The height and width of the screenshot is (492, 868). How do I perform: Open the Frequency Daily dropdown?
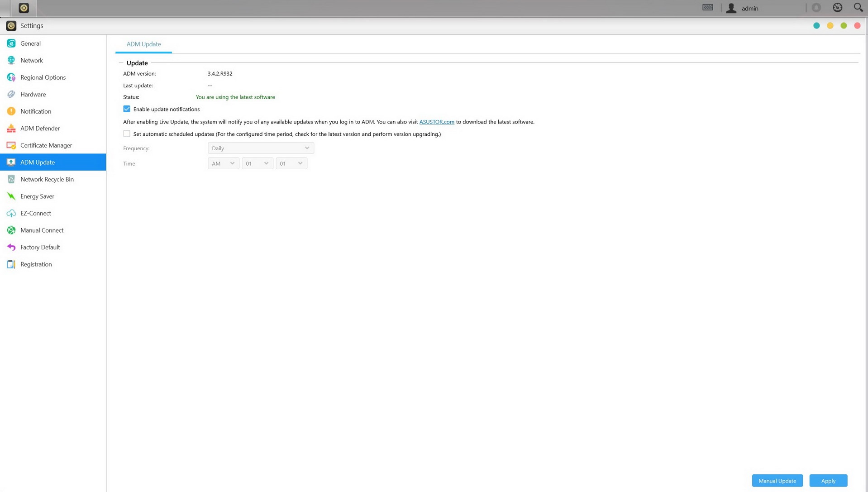[261, 148]
